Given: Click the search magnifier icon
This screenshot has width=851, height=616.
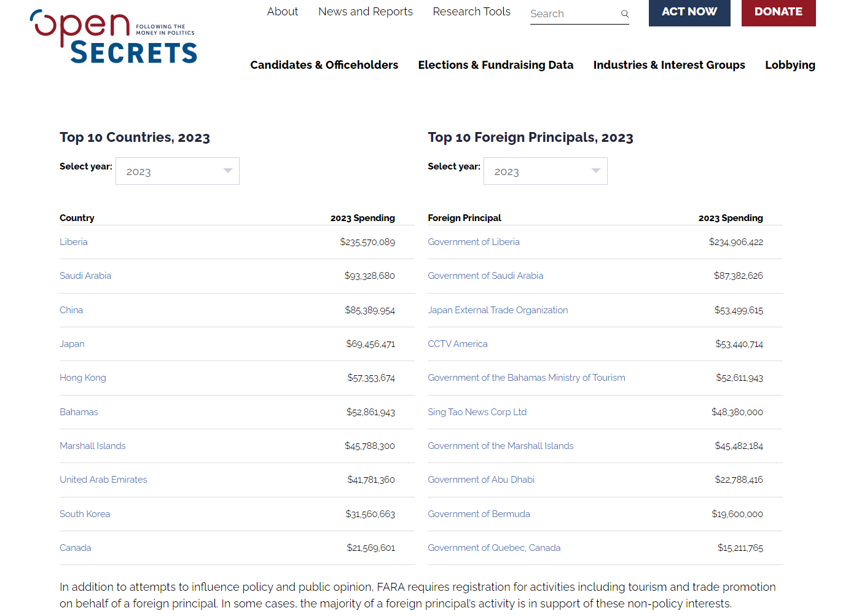Looking at the screenshot, I should [x=624, y=14].
